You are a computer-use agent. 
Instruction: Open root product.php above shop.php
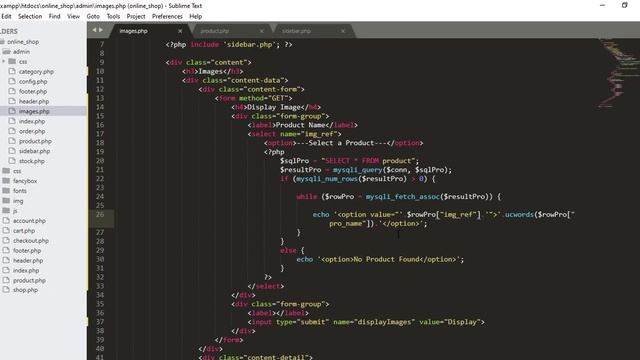point(29,280)
